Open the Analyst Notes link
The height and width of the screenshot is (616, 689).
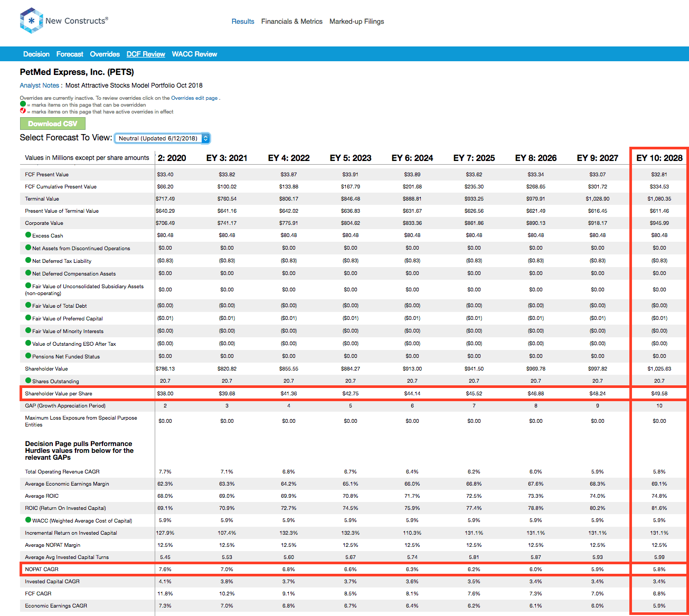tap(40, 86)
